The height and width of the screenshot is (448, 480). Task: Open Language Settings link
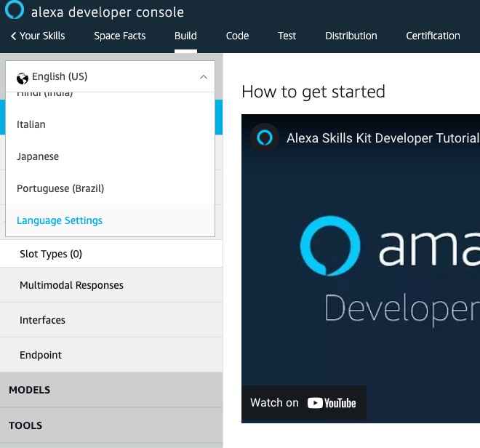pyautogui.click(x=60, y=220)
